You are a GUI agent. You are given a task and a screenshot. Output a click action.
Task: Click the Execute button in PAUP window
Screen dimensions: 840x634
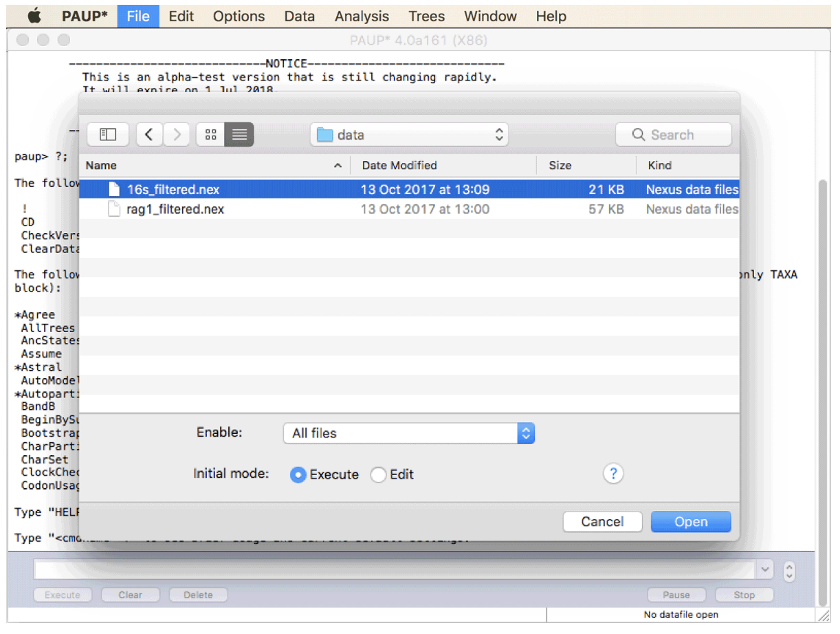click(x=63, y=595)
